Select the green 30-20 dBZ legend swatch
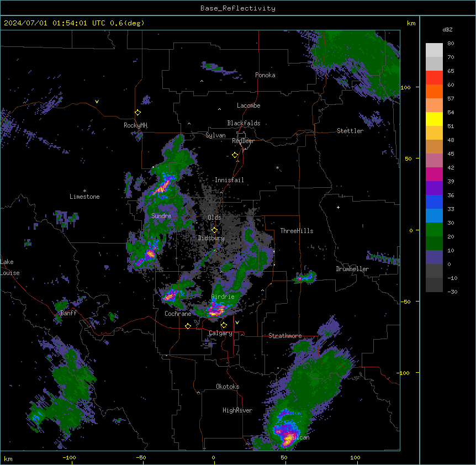 pos(434,230)
